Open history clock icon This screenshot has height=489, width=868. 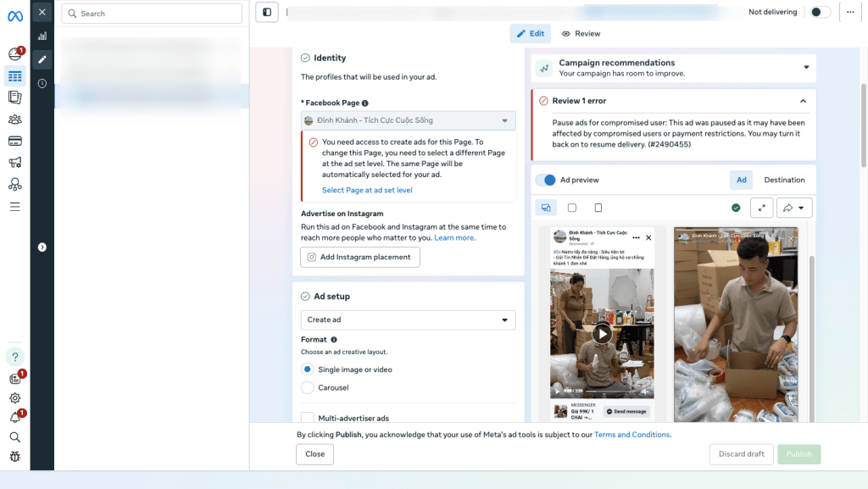click(42, 84)
